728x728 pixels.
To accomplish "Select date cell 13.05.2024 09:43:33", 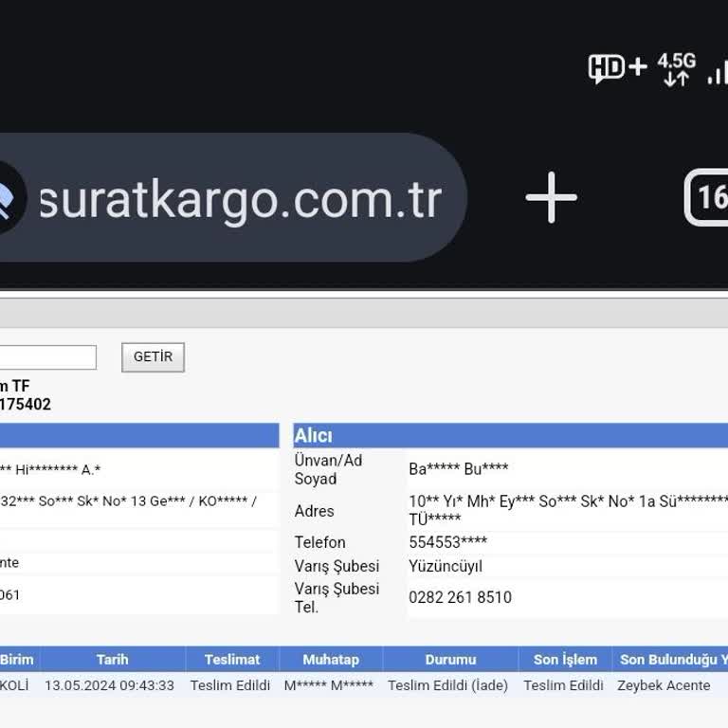I will (x=110, y=685).
